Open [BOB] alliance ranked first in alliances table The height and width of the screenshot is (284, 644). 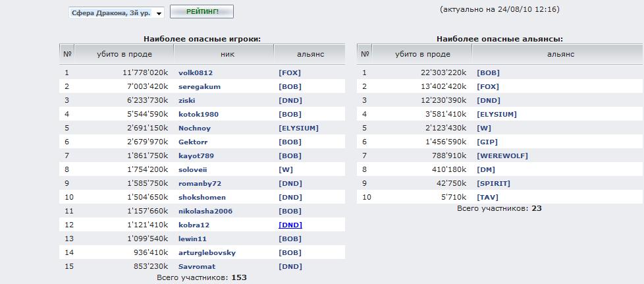click(488, 72)
